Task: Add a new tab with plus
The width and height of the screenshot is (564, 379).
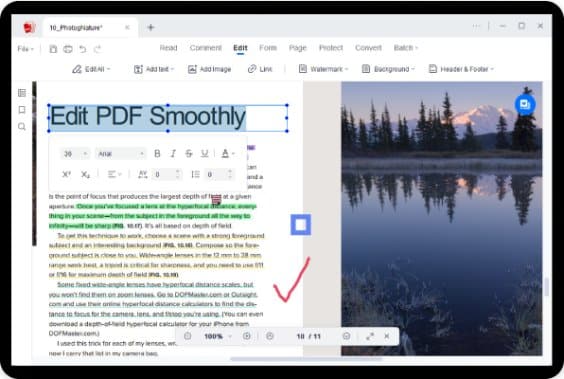Action: click(x=151, y=27)
